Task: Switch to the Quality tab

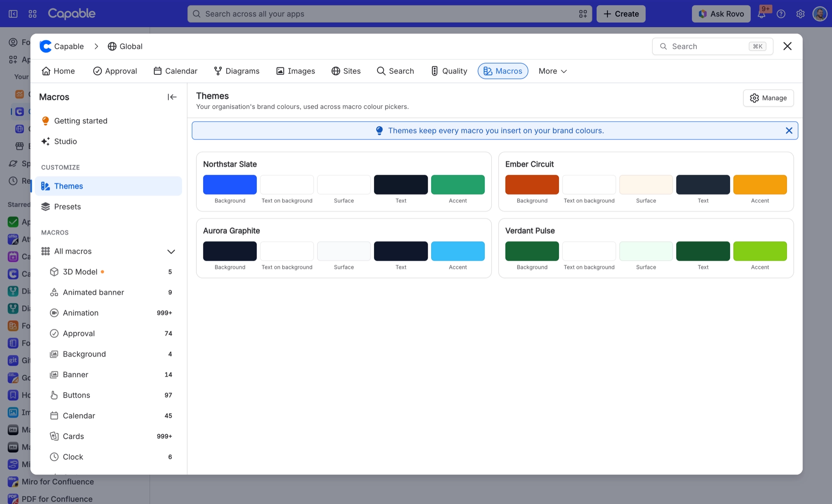Action: coord(449,71)
